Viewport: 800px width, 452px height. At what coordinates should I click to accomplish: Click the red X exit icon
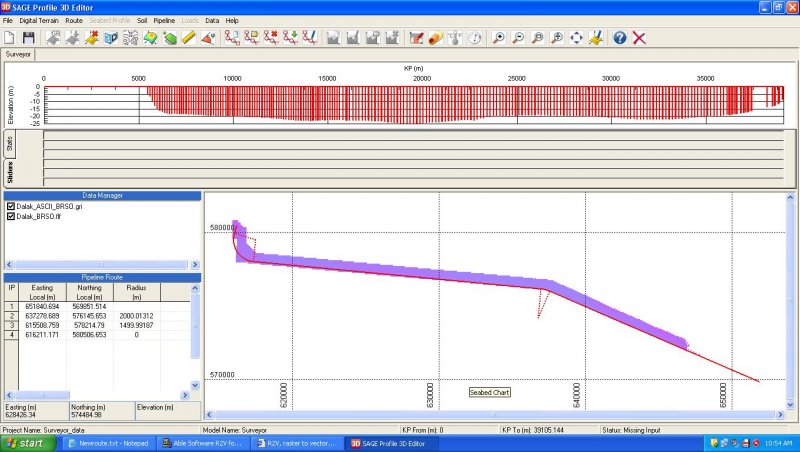639,38
